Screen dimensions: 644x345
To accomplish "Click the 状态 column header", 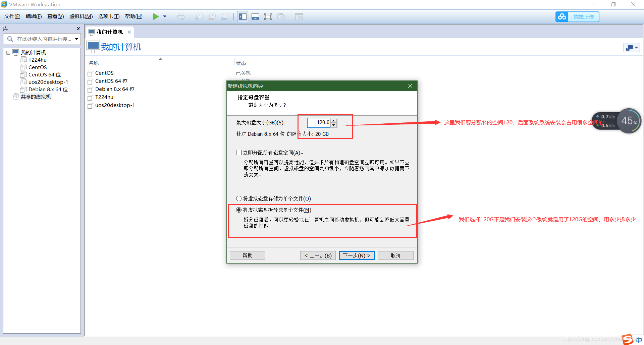I will [241, 63].
